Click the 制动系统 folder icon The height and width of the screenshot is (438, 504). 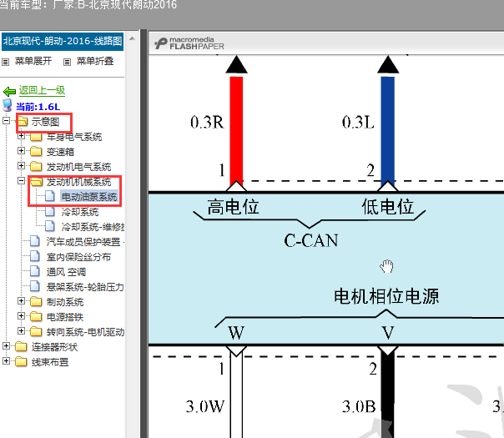36,302
